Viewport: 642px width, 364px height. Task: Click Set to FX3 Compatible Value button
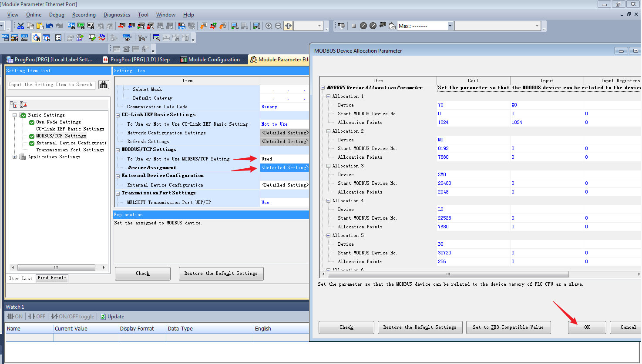coord(508,327)
